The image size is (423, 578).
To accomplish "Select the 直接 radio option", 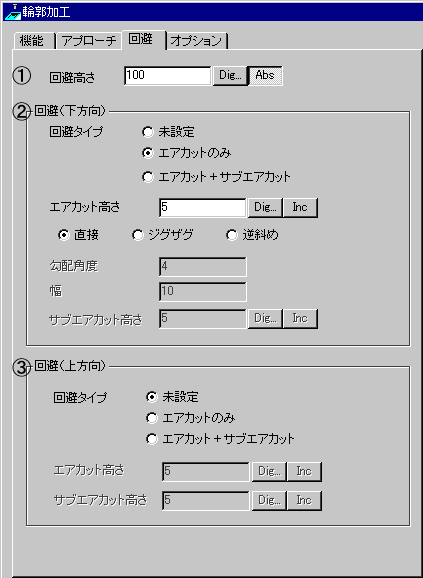I will click(x=78, y=236).
